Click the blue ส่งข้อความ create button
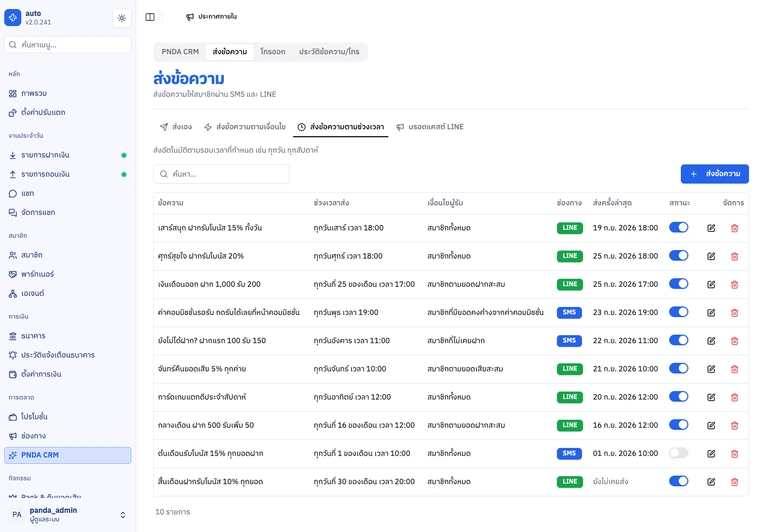Viewport: 766px width, 532px height. pyautogui.click(x=715, y=174)
